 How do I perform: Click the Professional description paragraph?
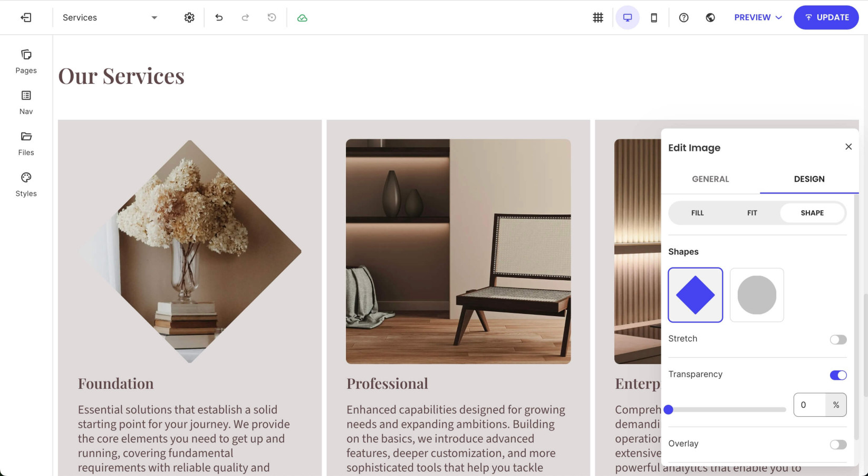point(456,439)
